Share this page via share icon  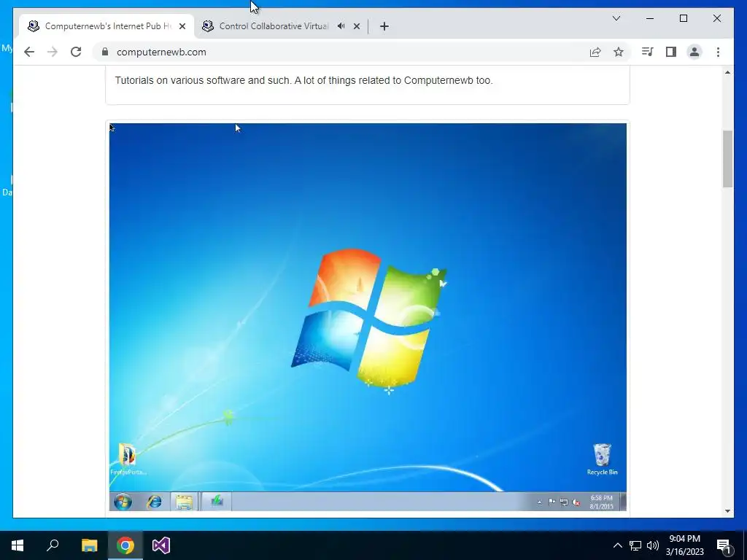pos(595,52)
